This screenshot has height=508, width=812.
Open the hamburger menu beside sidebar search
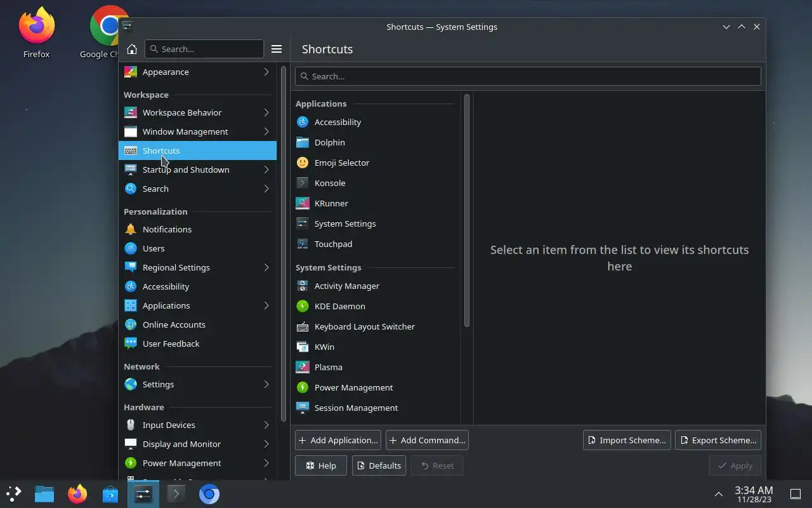277,49
